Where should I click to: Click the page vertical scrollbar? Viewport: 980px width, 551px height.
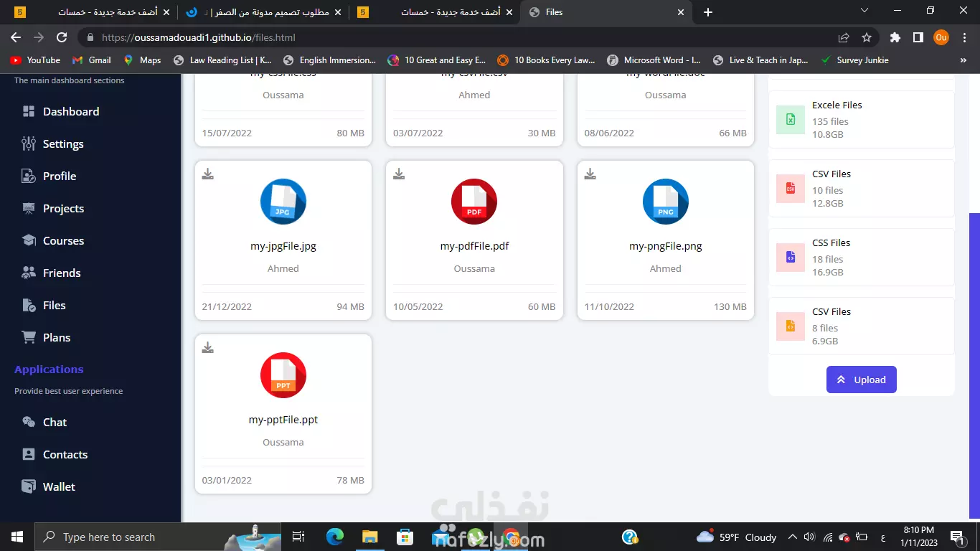[x=974, y=365]
